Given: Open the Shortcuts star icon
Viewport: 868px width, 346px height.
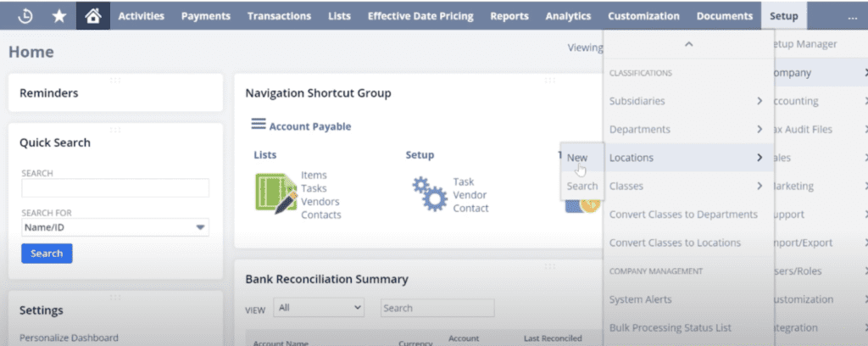Looking at the screenshot, I should (x=58, y=15).
